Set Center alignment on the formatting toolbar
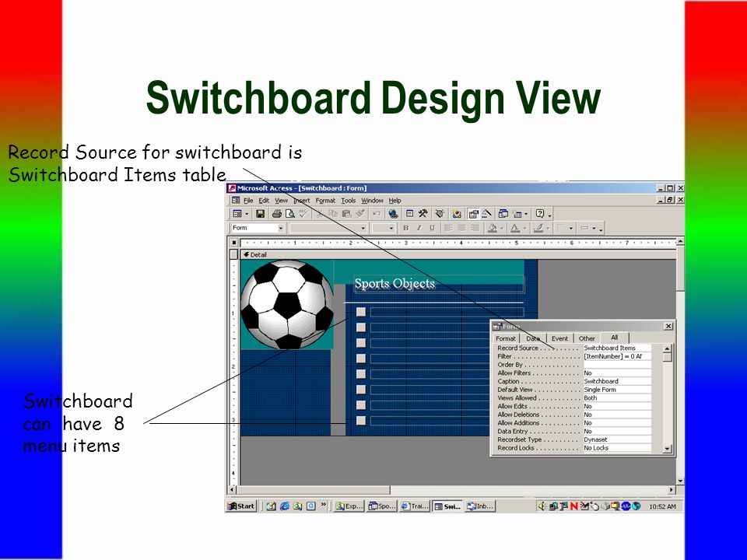The width and height of the screenshot is (747, 560). 461,228
